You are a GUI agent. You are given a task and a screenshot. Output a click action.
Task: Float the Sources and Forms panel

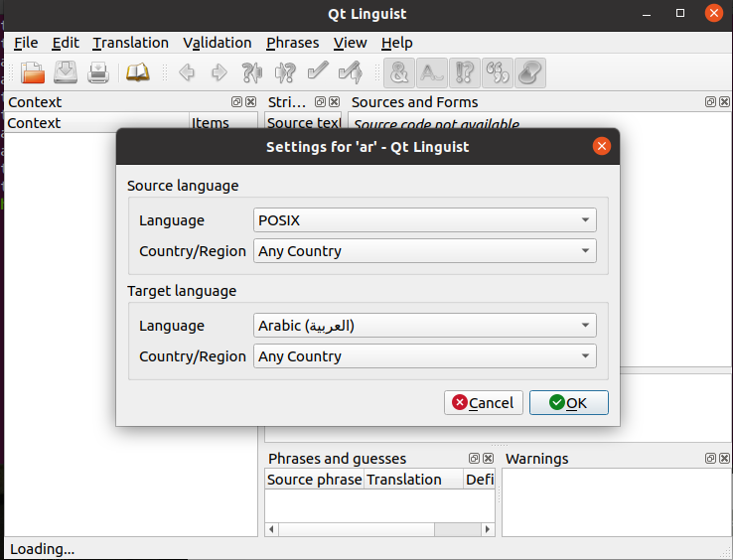point(710,102)
